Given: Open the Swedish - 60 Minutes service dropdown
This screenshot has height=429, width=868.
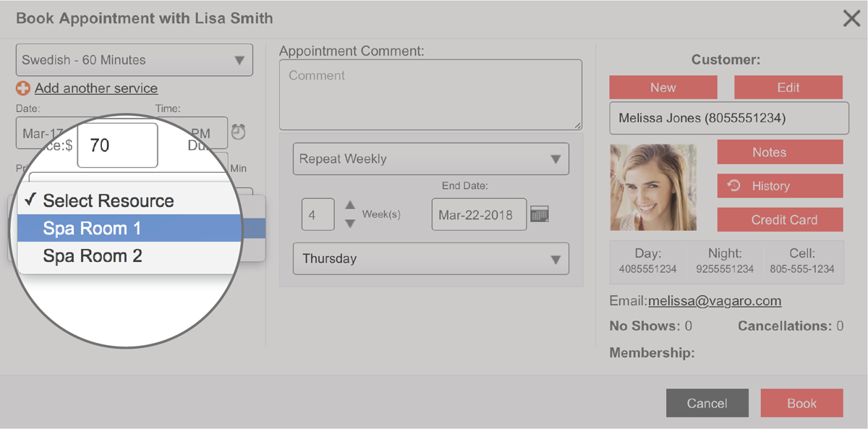Looking at the screenshot, I should tap(135, 60).
